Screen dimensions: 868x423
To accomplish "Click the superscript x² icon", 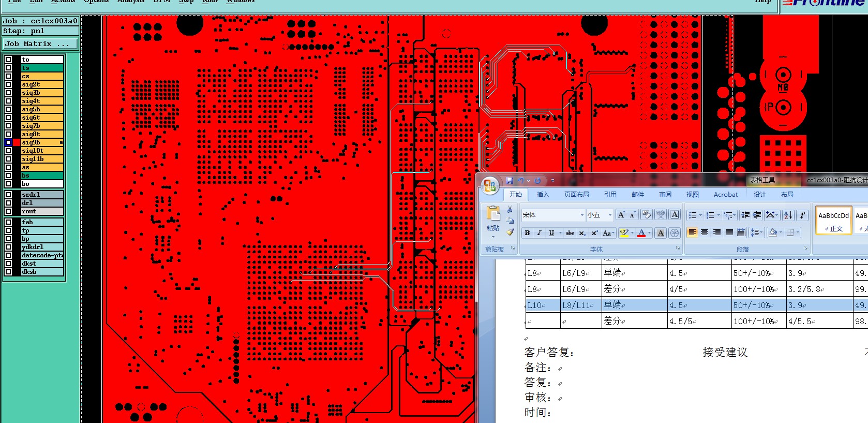I will [x=594, y=233].
